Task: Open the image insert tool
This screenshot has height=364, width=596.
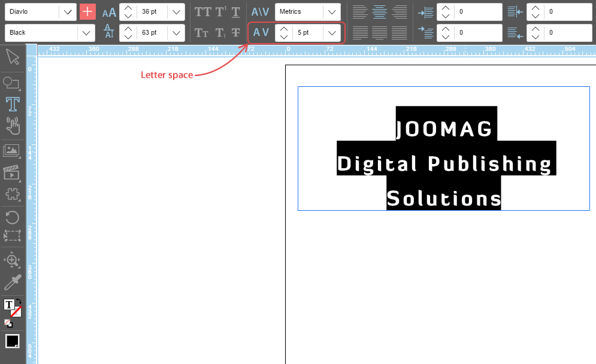Action: pyautogui.click(x=13, y=151)
